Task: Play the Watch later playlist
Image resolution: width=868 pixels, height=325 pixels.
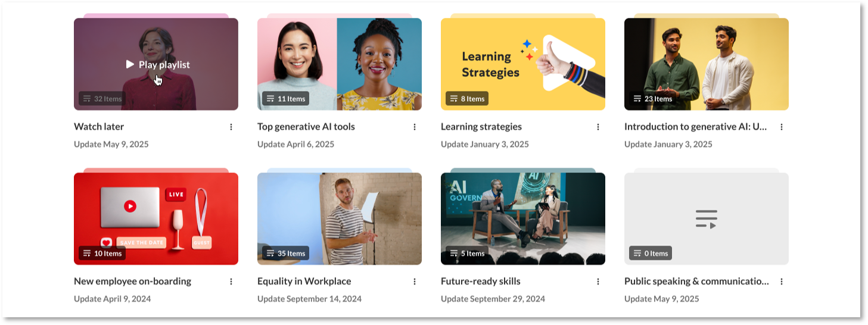Action: click(x=158, y=64)
